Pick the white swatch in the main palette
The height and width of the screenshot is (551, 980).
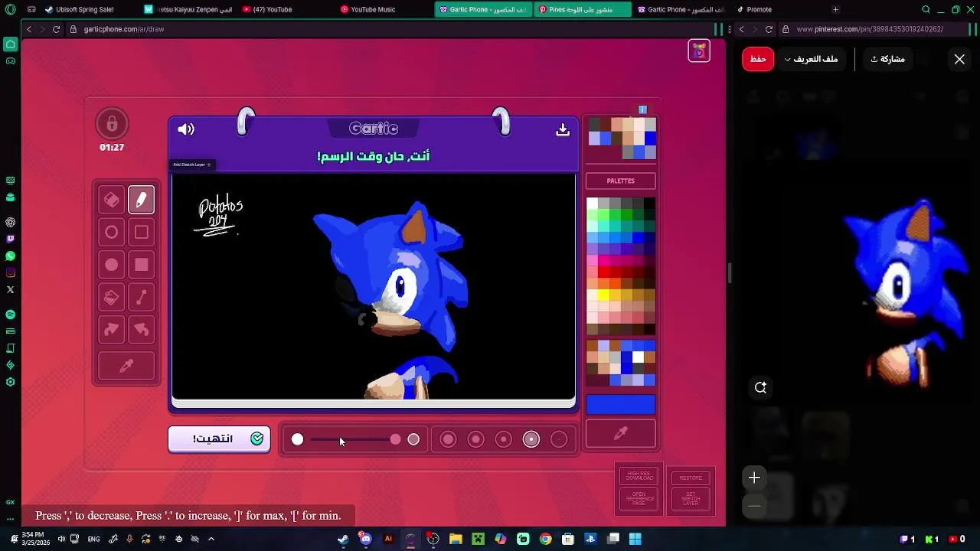(x=592, y=203)
